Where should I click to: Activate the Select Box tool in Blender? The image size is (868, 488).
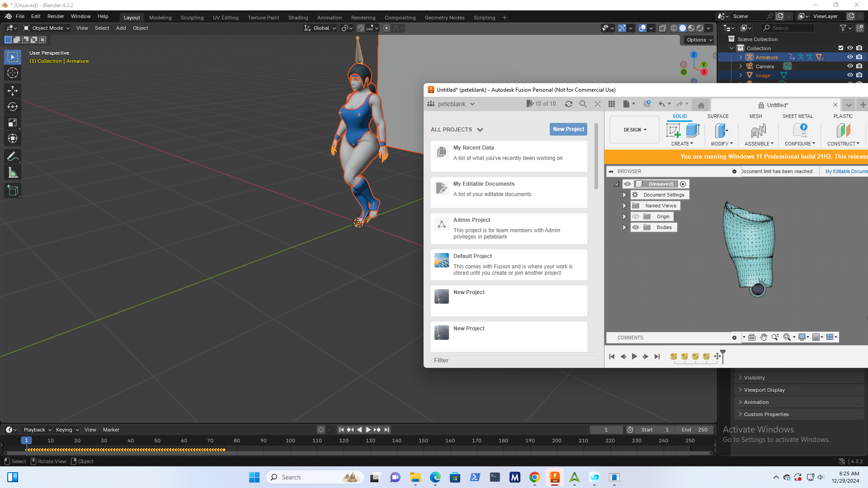click(13, 57)
